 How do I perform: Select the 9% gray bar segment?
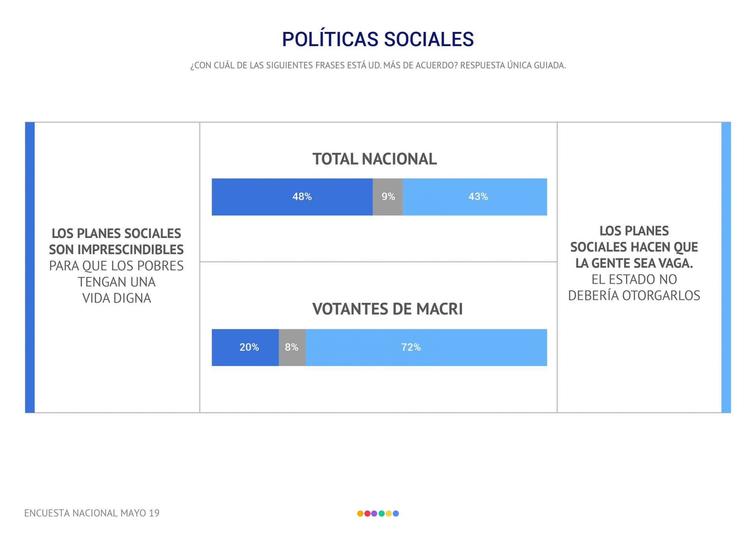coord(388,197)
